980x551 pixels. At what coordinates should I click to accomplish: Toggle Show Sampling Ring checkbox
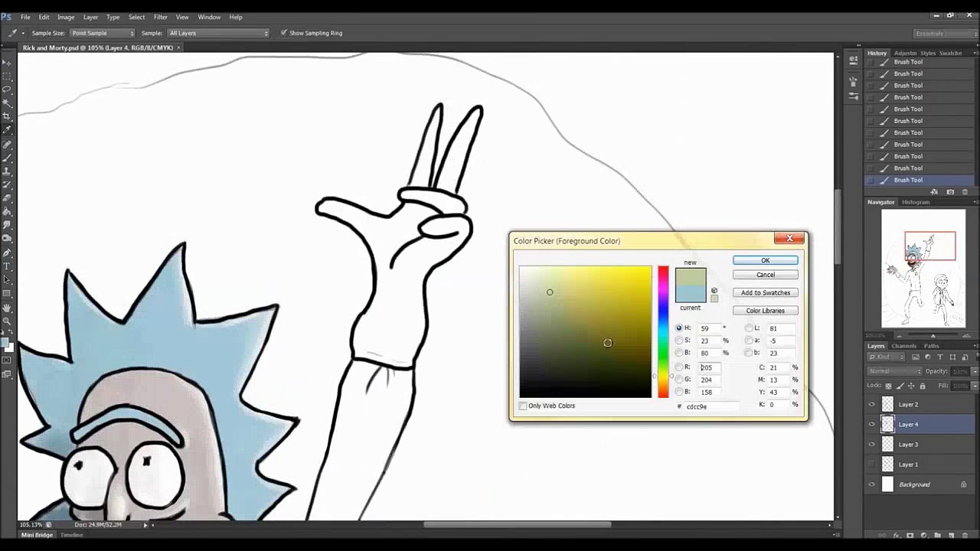tap(284, 33)
